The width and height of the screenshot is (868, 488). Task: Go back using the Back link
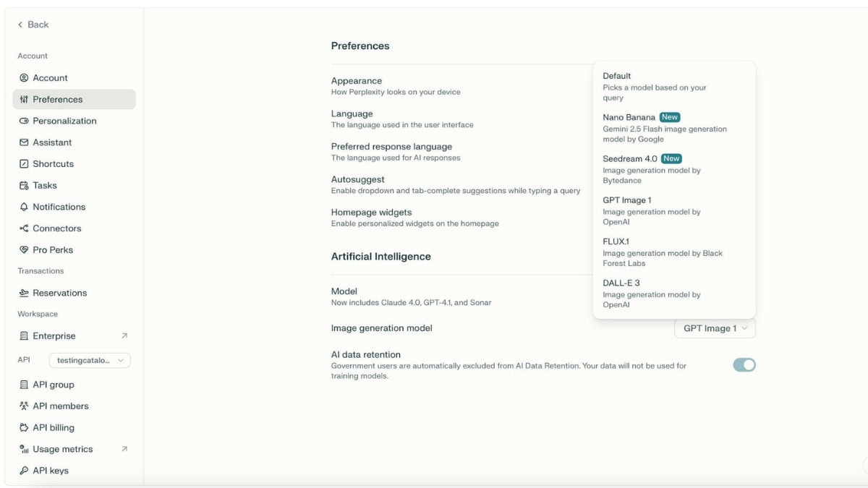[x=33, y=25]
